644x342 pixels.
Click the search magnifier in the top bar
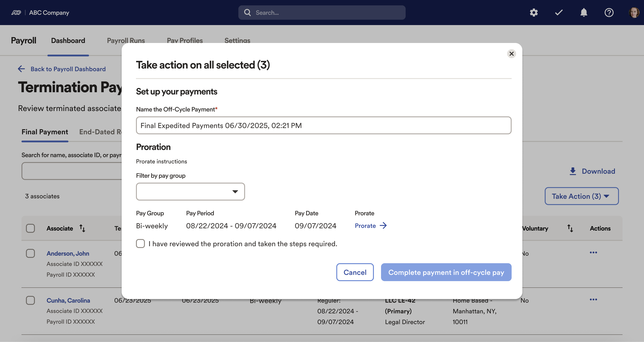247,12
